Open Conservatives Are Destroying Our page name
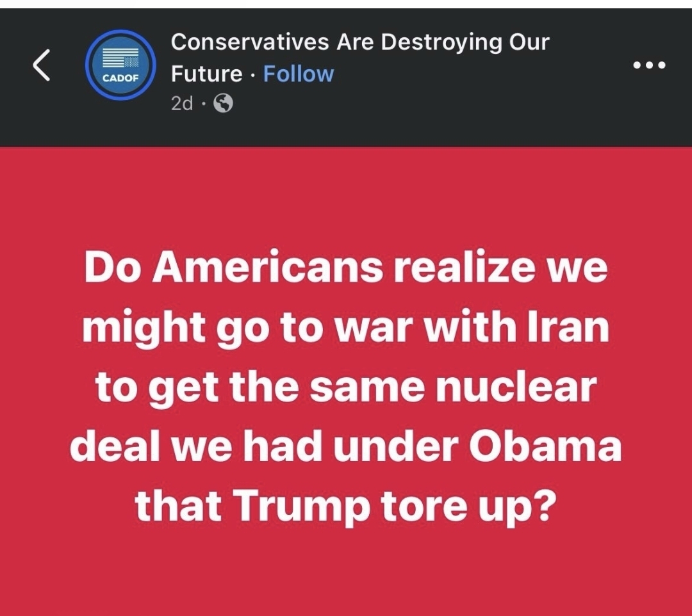This screenshot has width=692, height=616. point(360,42)
